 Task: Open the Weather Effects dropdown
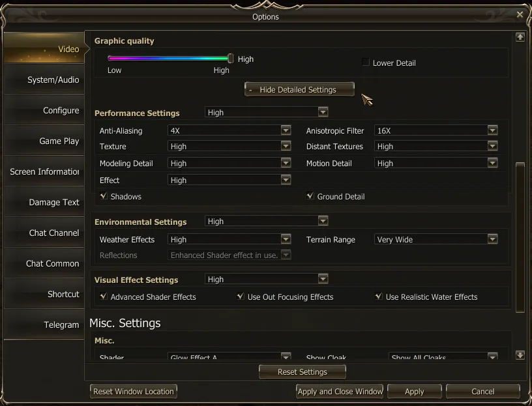point(229,239)
